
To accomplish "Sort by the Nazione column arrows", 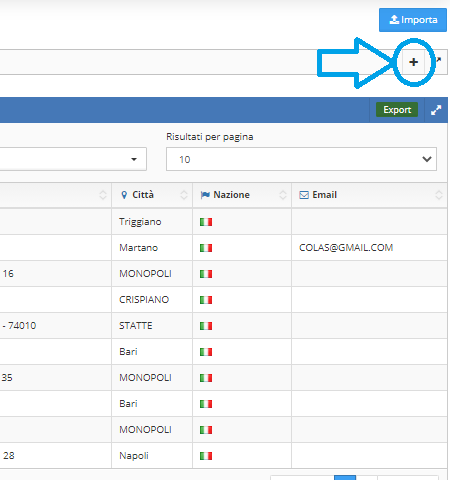I will [283, 195].
